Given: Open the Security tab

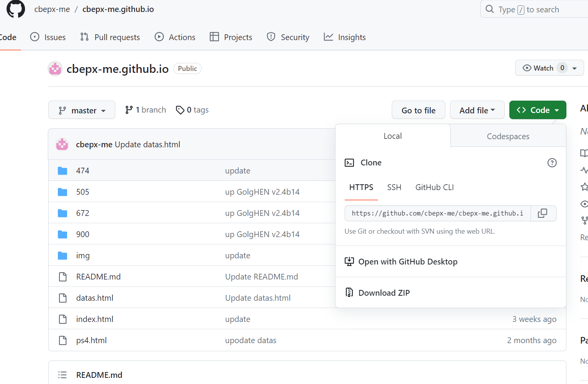Looking at the screenshot, I should point(288,37).
